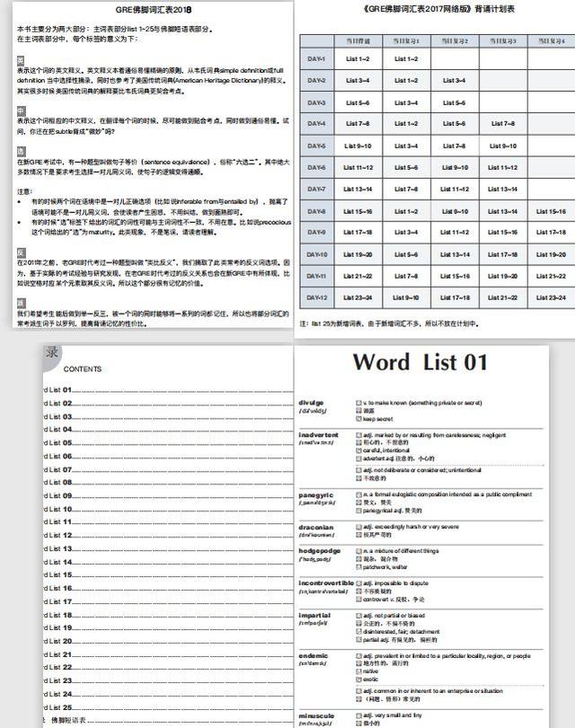This screenshot has height=728, width=575.
Task: Click 'impossible to dispute' definition
Action: pyautogui.click(x=401, y=583)
